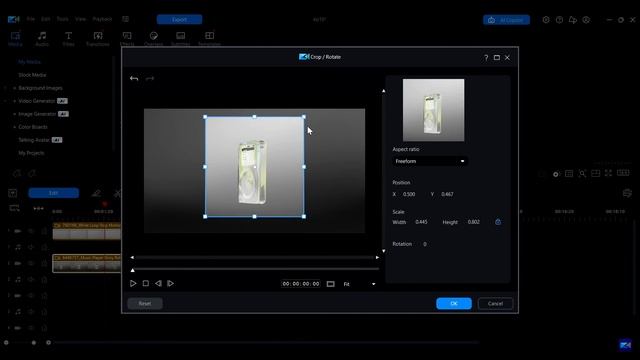The width and height of the screenshot is (640, 360).
Task: Click the pen tool icon beside Edit button
Action: point(96,193)
